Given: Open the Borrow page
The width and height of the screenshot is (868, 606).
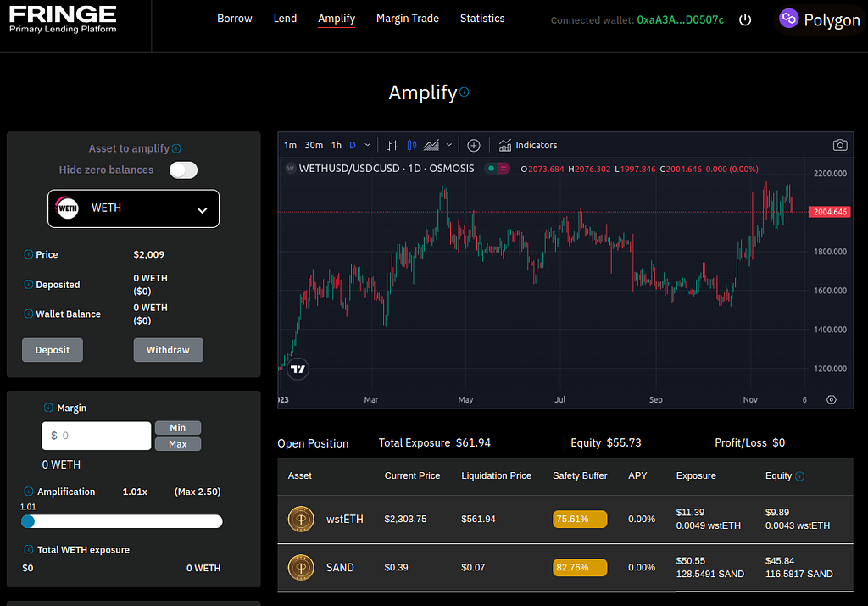Looking at the screenshot, I should click(235, 19).
